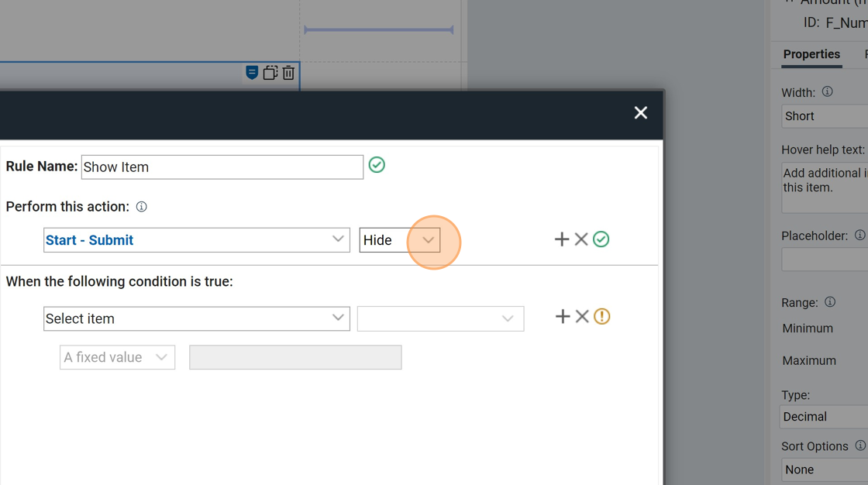Delete the condition row with X icon

click(x=582, y=316)
